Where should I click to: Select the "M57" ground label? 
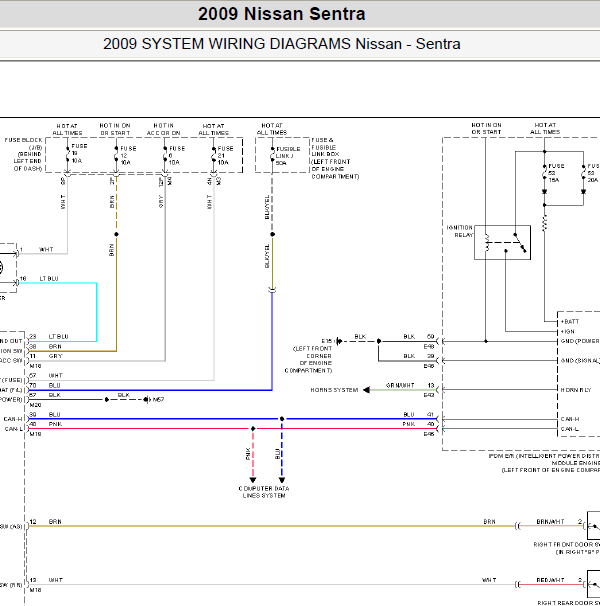(159, 400)
